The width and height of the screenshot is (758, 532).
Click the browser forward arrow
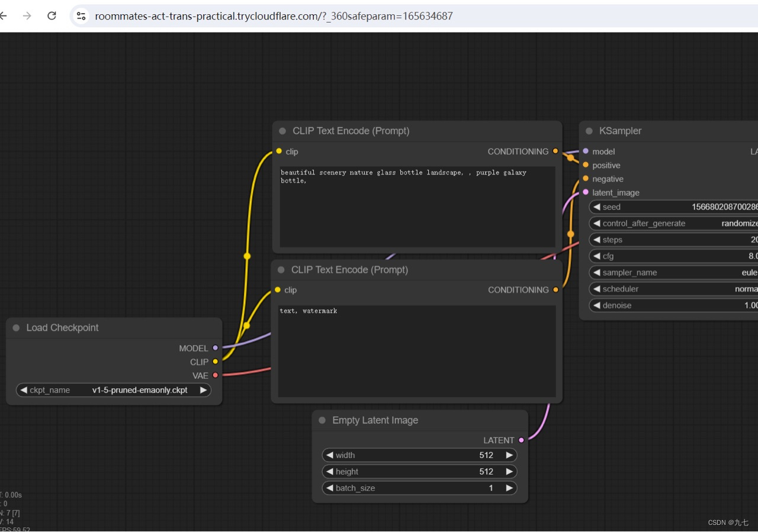(27, 16)
